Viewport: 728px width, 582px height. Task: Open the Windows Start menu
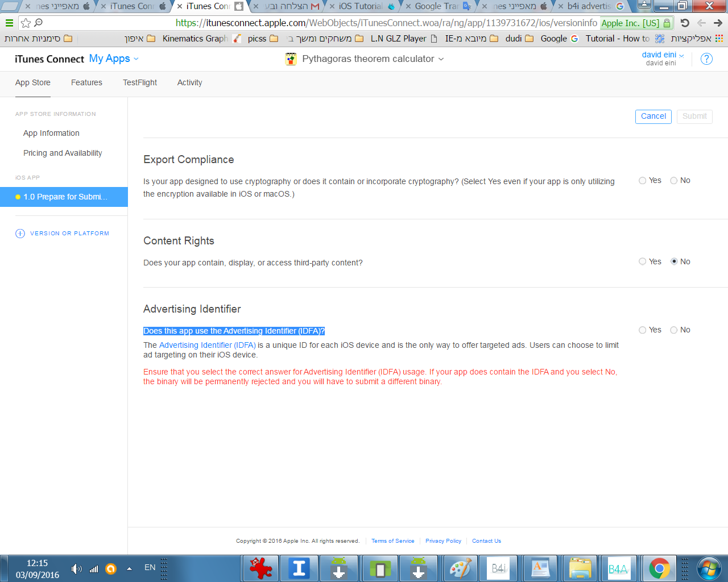tap(709, 568)
